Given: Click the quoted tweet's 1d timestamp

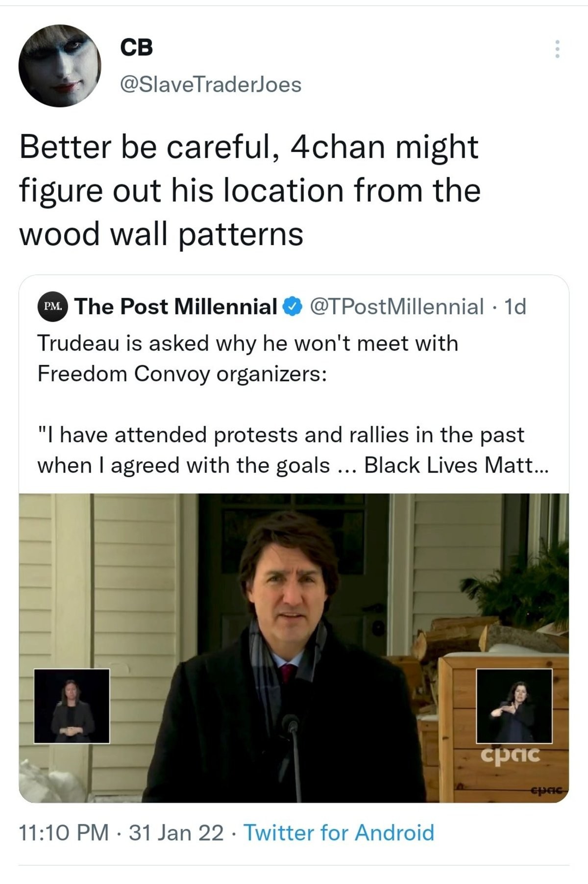Looking at the screenshot, I should (515, 307).
